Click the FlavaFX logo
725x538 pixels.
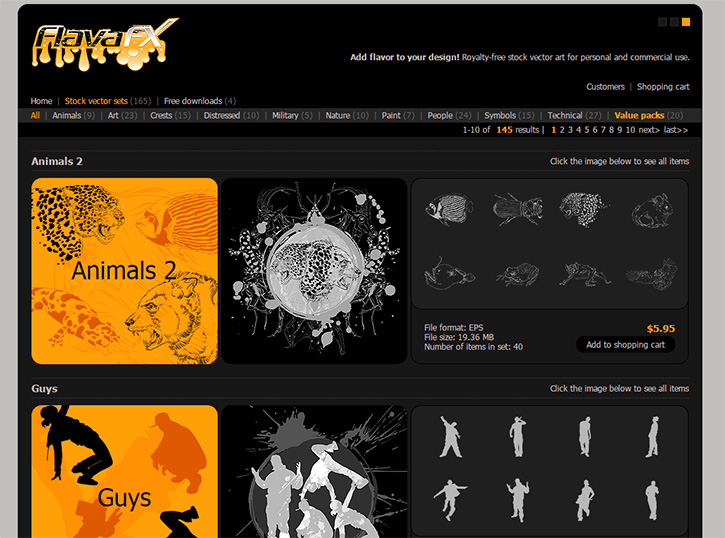[x=105, y=44]
